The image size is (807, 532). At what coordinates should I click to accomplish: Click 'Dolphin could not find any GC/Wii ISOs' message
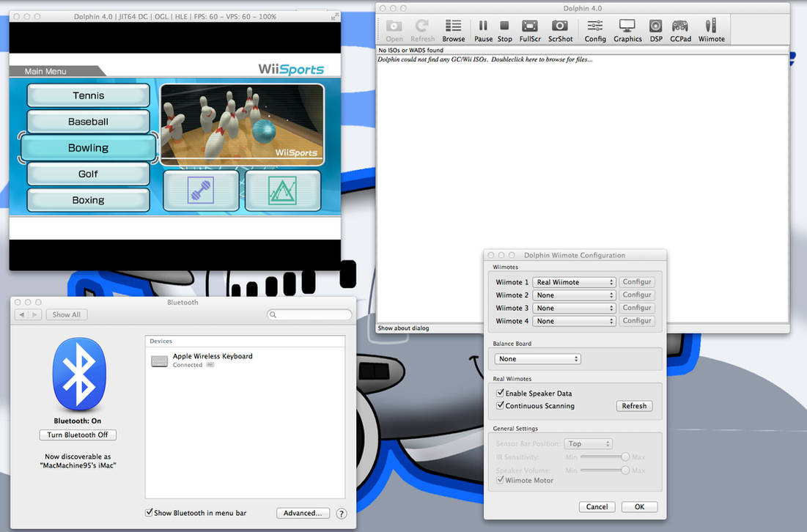484,59
